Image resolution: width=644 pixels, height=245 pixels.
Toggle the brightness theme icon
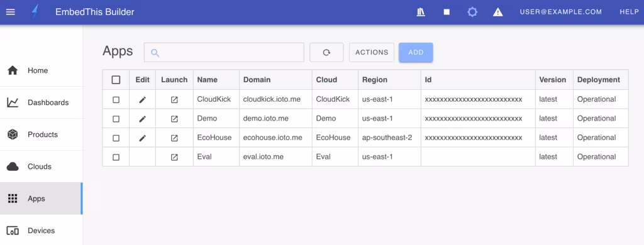coord(472,12)
